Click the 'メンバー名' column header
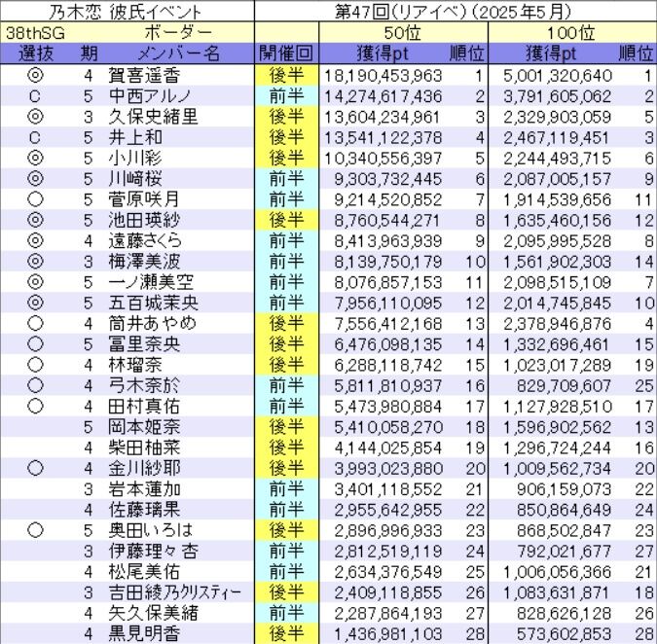657x644 pixels. 178,54
